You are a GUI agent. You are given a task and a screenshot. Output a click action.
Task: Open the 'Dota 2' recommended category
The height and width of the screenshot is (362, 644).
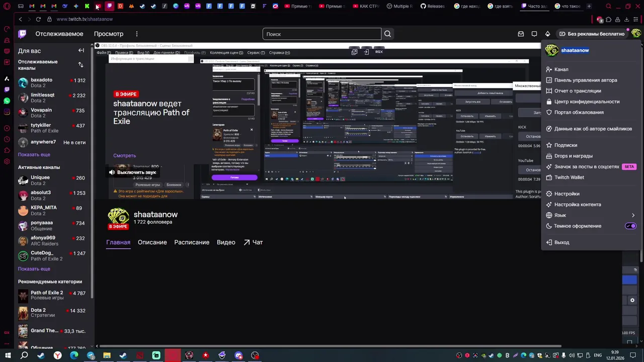(x=52, y=313)
